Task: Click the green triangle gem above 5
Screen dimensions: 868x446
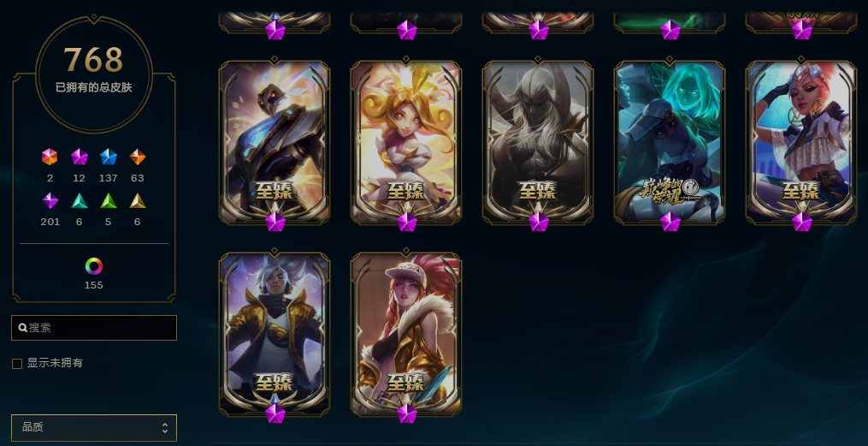Action: (109, 200)
